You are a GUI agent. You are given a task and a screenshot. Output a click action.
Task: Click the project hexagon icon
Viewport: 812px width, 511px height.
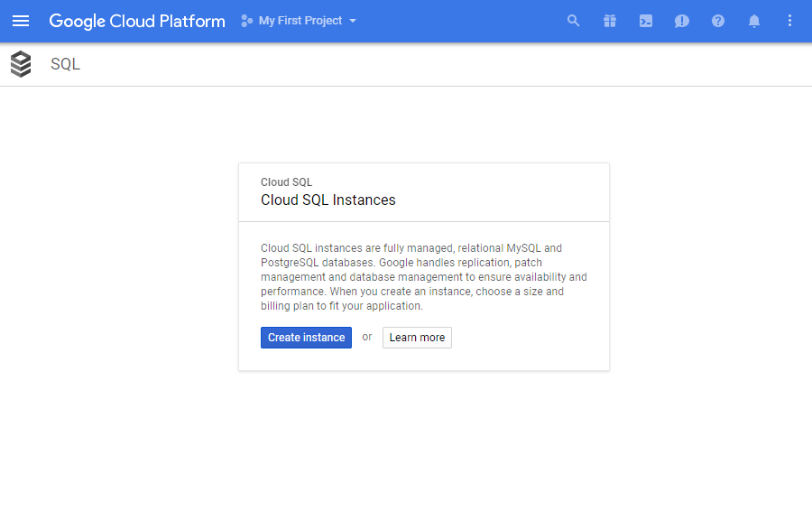(246, 21)
